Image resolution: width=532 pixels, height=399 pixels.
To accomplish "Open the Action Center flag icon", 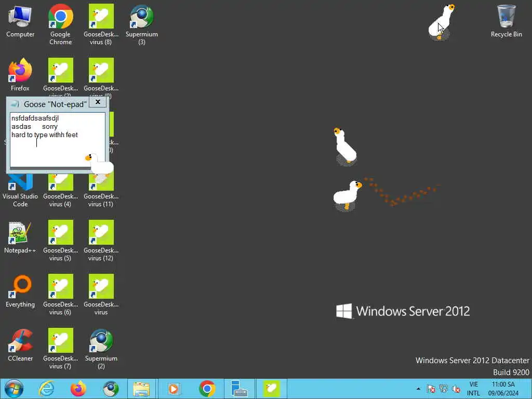I will pos(431,389).
